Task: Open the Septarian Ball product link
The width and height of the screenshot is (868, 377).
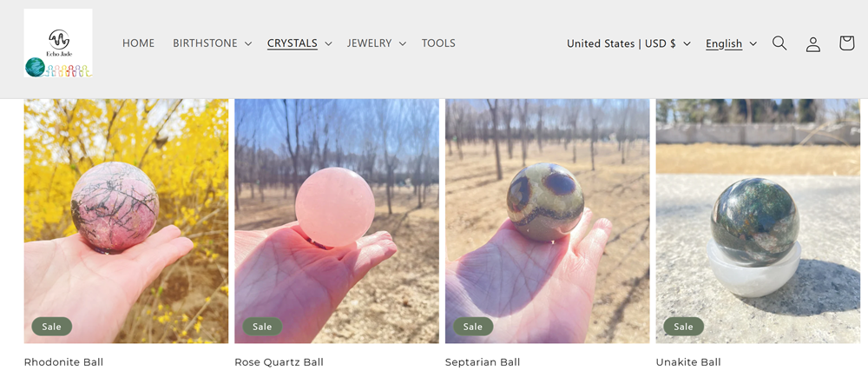Action: click(483, 362)
